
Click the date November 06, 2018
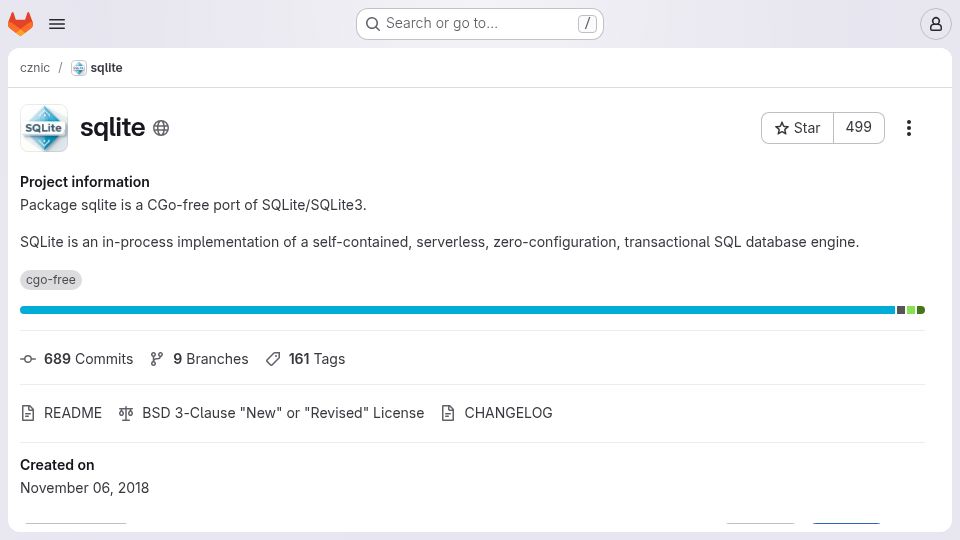coord(84,488)
